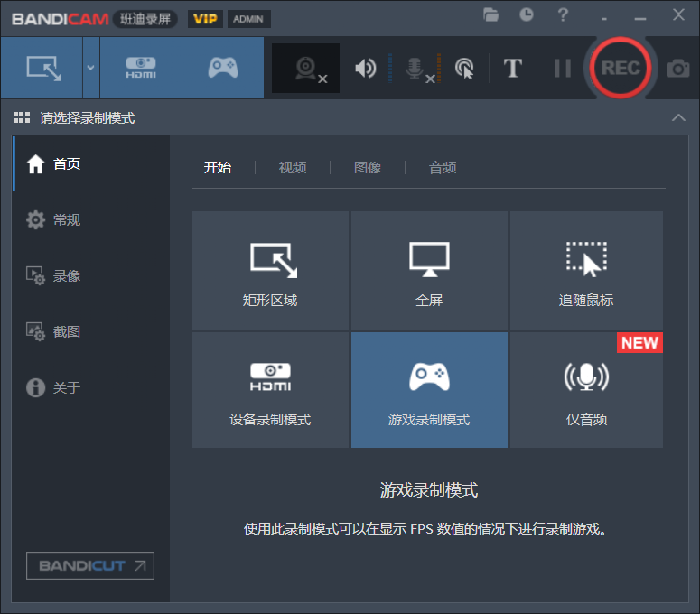The height and width of the screenshot is (614, 700).
Task: Choose 设备录制模式 device recording tile
Action: pyautogui.click(x=270, y=390)
